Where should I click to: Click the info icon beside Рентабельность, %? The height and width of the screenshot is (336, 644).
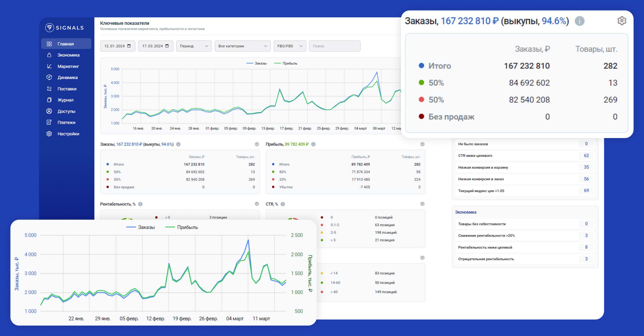[140, 204]
